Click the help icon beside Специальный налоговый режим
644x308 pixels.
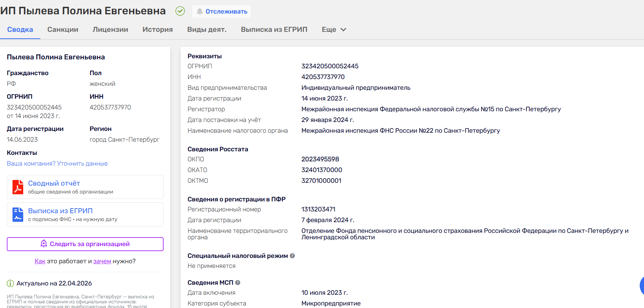[292, 256]
